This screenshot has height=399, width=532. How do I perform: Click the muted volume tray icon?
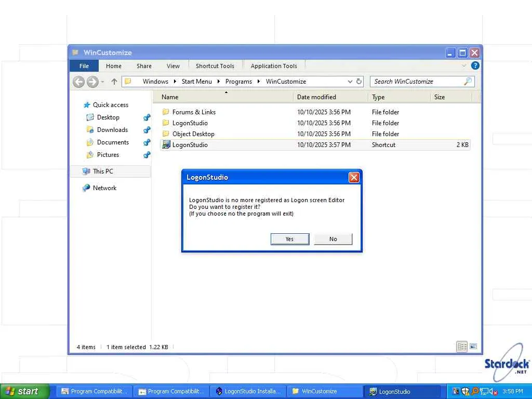pos(494,392)
